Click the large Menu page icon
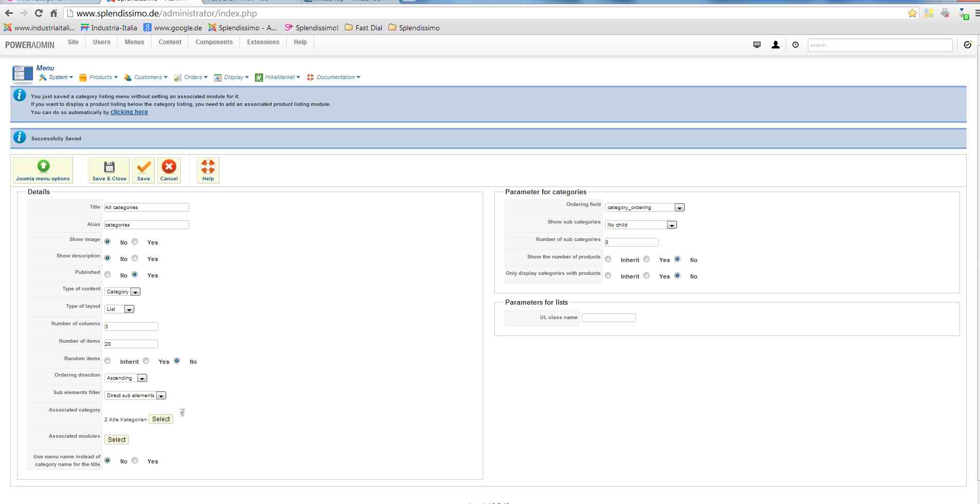980x504 pixels. pyautogui.click(x=23, y=74)
